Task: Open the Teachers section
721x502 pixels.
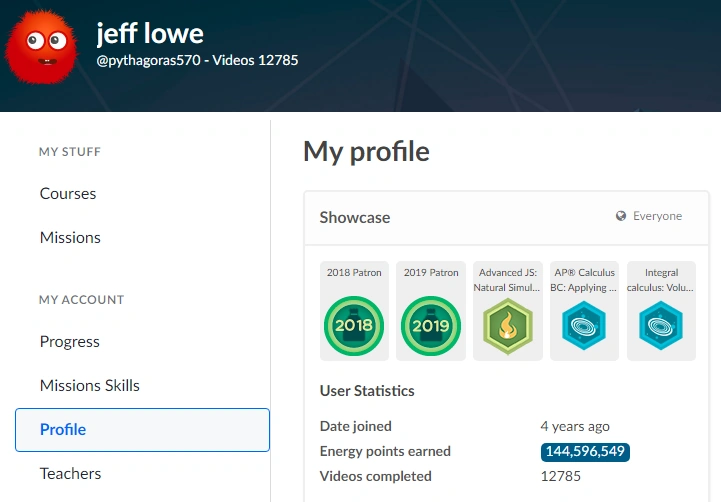Action: [71, 474]
